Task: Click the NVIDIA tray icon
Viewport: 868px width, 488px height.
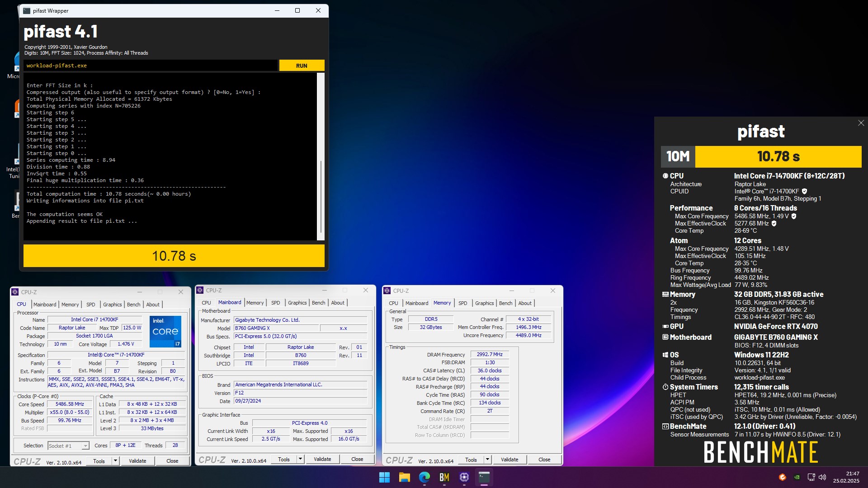Action: coord(797,477)
